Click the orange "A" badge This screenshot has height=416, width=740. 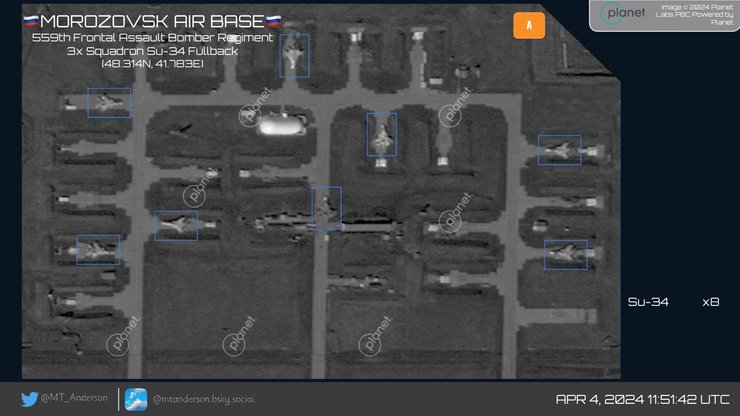point(529,26)
